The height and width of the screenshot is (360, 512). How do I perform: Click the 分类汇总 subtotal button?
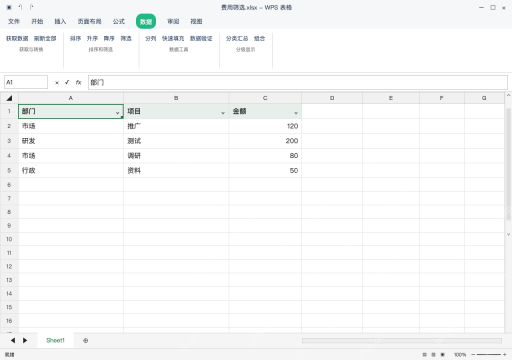coord(237,38)
